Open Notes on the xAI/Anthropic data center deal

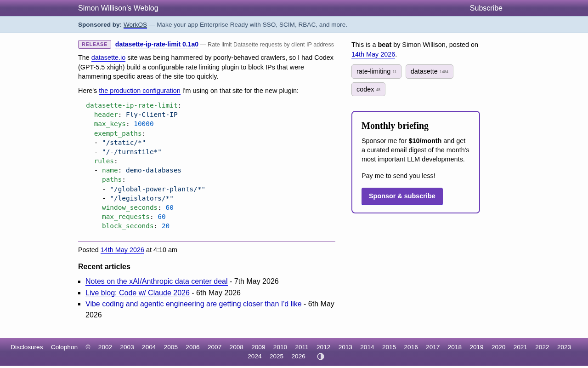(x=156, y=282)
